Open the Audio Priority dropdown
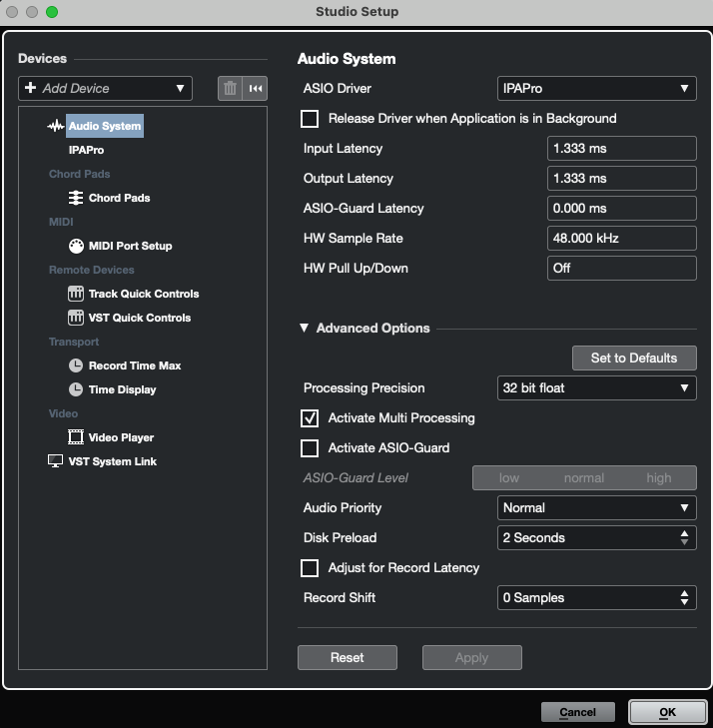 [x=596, y=507]
